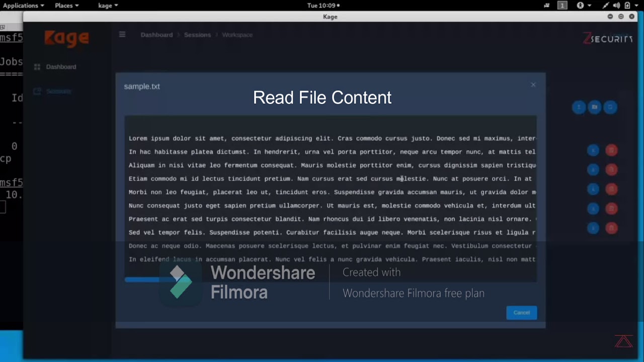This screenshot has height=362, width=644.
Task: Click the line starting 'Sed vel tempor'
Action: click(x=332, y=233)
